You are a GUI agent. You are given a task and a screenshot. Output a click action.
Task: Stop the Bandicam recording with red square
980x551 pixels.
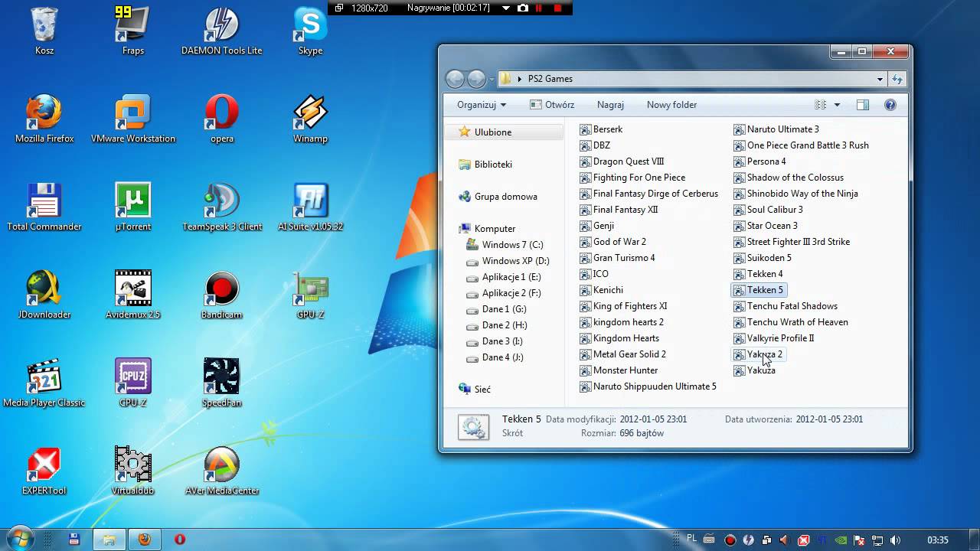557,8
